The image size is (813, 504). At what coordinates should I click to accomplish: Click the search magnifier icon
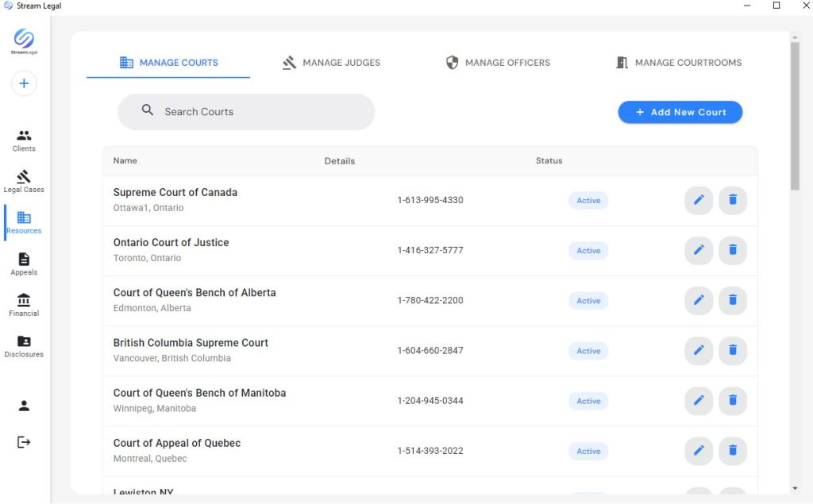[x=148, y=110]
